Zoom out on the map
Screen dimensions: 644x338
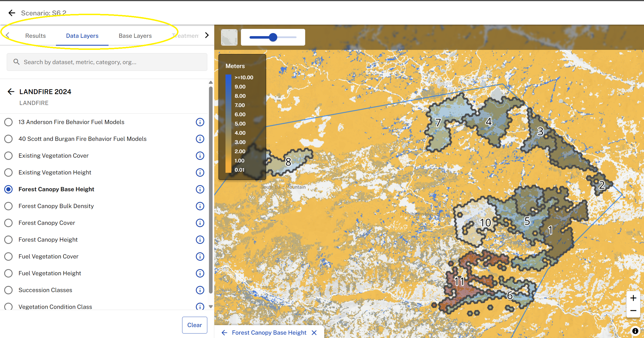tap(633, 311)
